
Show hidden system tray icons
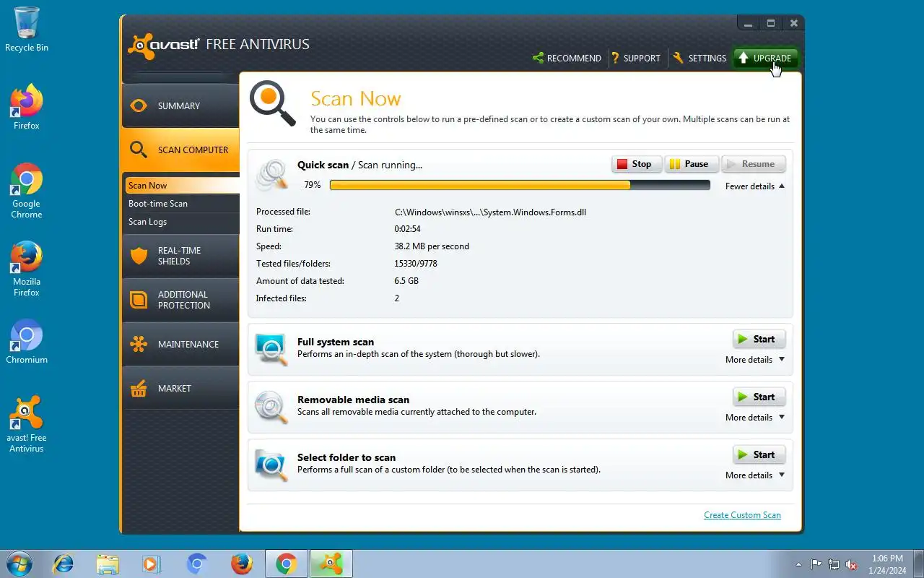coord(798,564)
